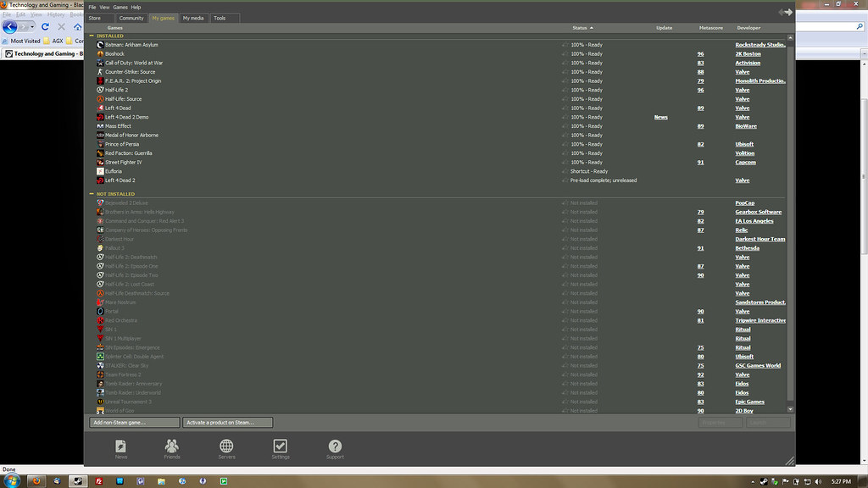The image size is (868, 488).
Task: Click the Firefox icon in the taskbar
Action: click(36, 481)
